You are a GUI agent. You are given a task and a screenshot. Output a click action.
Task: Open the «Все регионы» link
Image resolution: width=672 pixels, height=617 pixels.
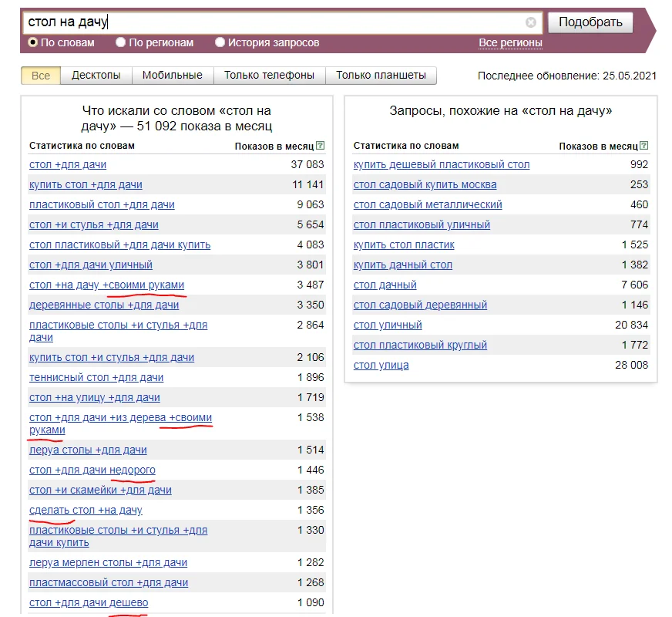click(509, 42)
